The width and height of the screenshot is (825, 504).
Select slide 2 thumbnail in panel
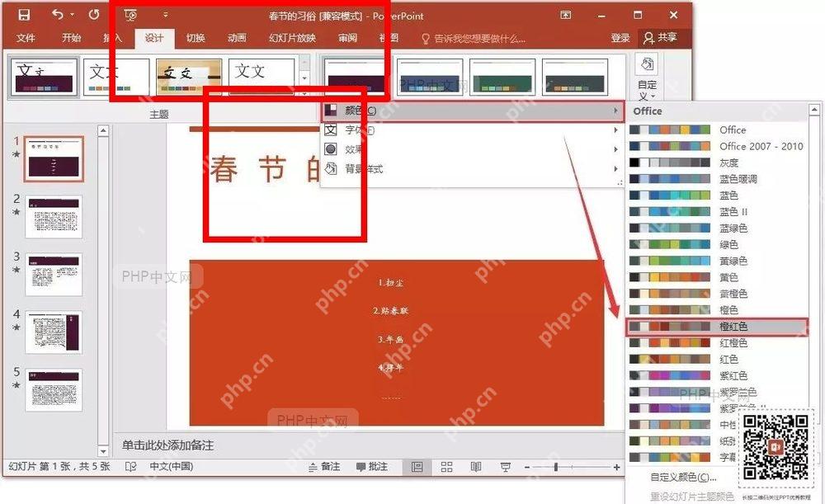click(54, 217)
